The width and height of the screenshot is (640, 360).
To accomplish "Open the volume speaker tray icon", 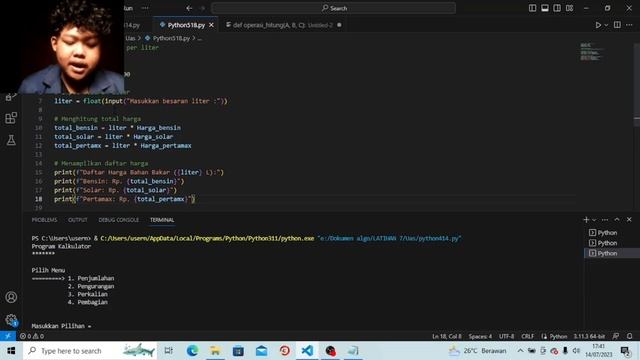I will 576,351.
